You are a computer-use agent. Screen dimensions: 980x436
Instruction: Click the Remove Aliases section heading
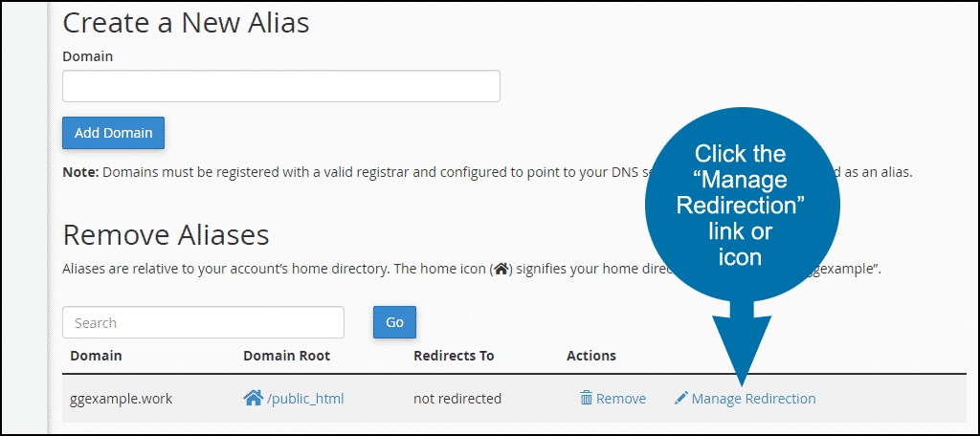point(166,234)
